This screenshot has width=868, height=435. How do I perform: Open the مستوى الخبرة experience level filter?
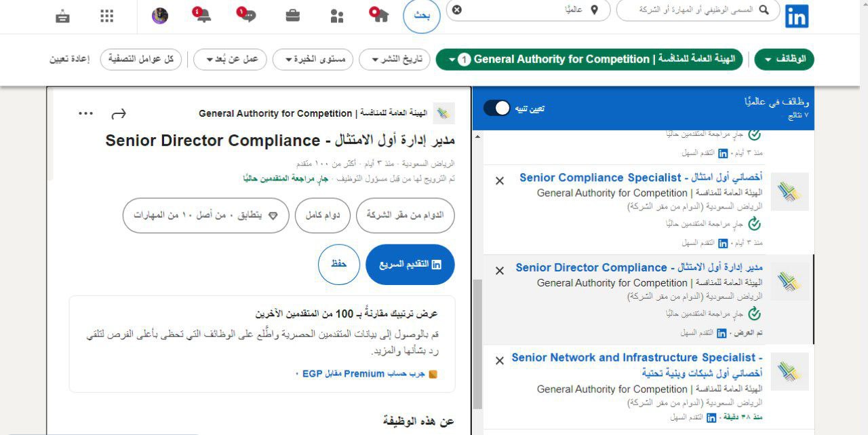tap(313, 60)
